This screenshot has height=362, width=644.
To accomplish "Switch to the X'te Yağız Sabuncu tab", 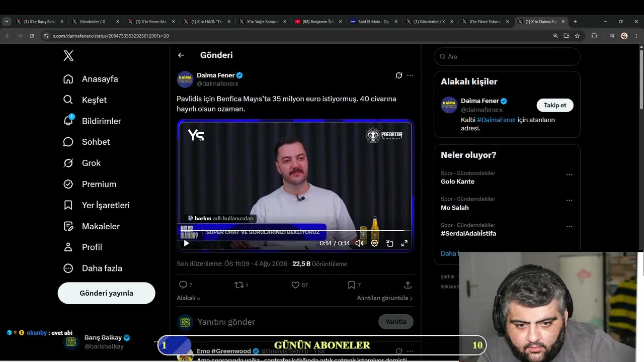I will [262, 22].
